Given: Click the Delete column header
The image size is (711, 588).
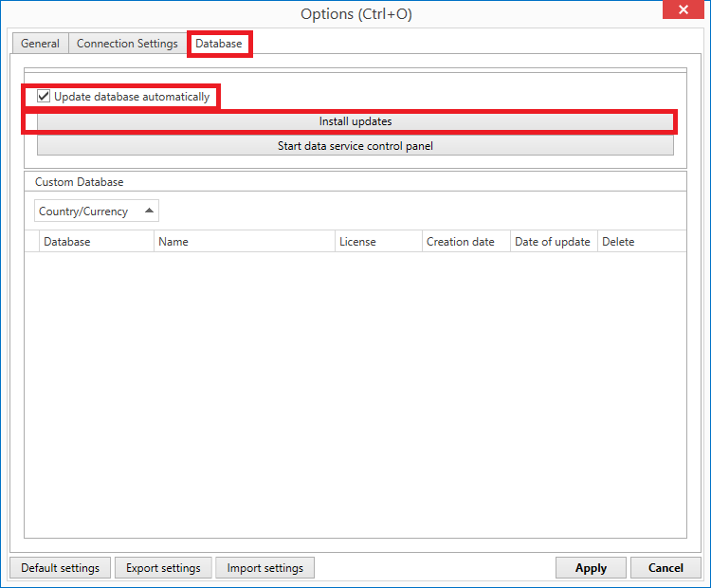Looking at the screenshot, I should 642,242.
